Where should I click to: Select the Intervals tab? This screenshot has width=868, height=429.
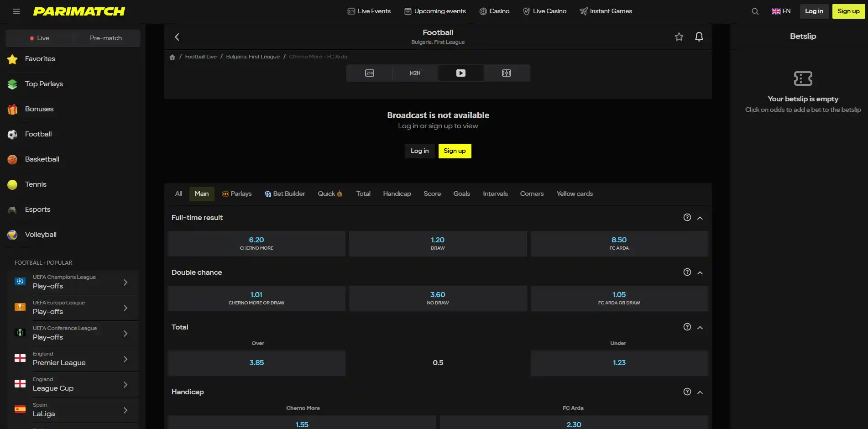tap(496, 194)
